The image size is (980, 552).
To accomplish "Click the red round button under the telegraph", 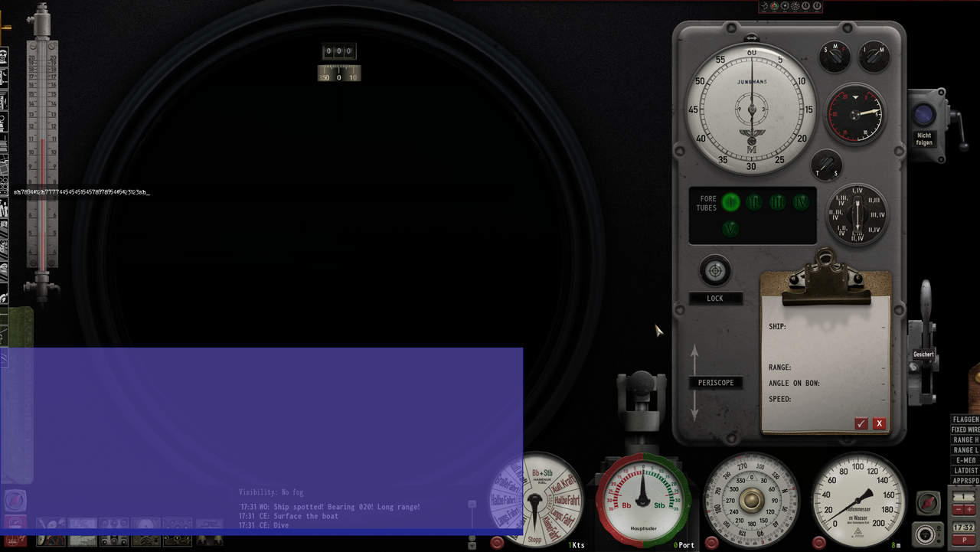I will pos(498,543).
